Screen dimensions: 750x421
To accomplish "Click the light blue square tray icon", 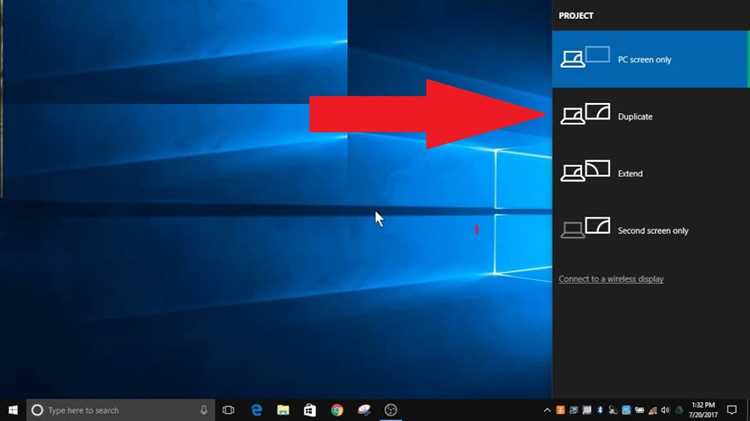I will pyautogui.click(x=626, y=410).
